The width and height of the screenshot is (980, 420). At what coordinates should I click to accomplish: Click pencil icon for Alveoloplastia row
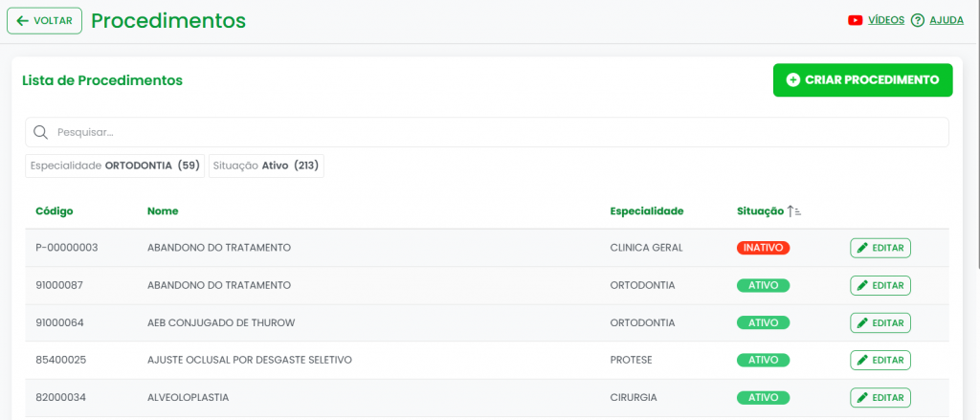[863, 397]
